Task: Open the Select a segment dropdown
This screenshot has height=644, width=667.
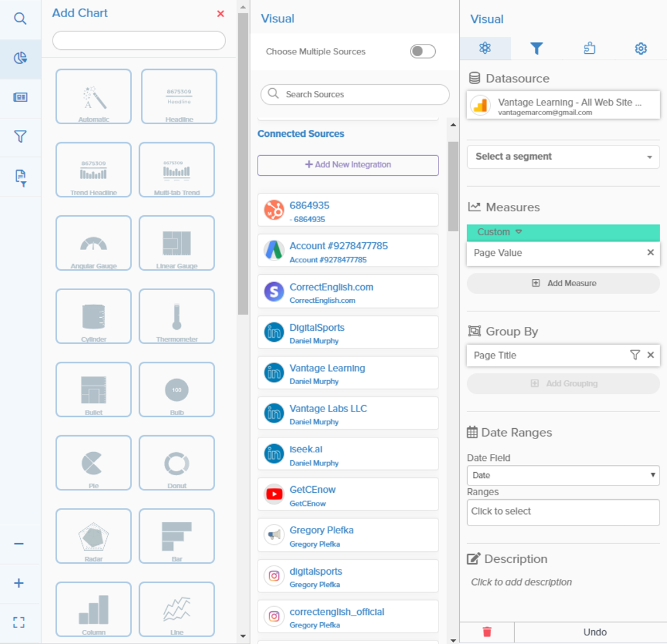Action: coord(563,157)
